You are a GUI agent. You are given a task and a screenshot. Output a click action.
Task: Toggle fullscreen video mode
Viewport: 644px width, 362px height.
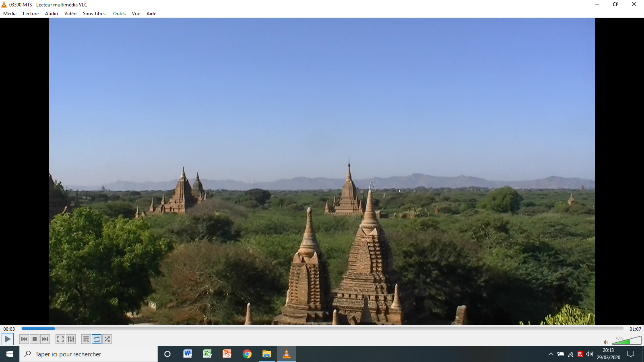60,339
